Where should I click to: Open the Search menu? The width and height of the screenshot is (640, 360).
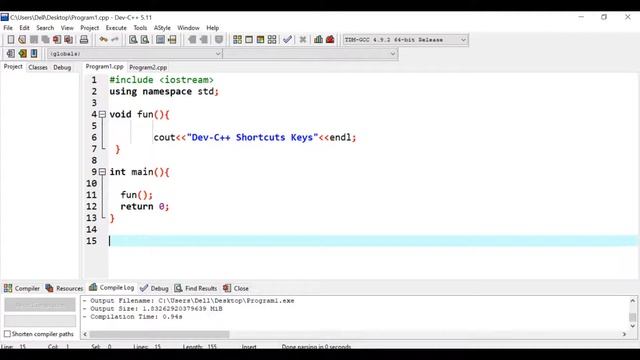tap(45, 28)
